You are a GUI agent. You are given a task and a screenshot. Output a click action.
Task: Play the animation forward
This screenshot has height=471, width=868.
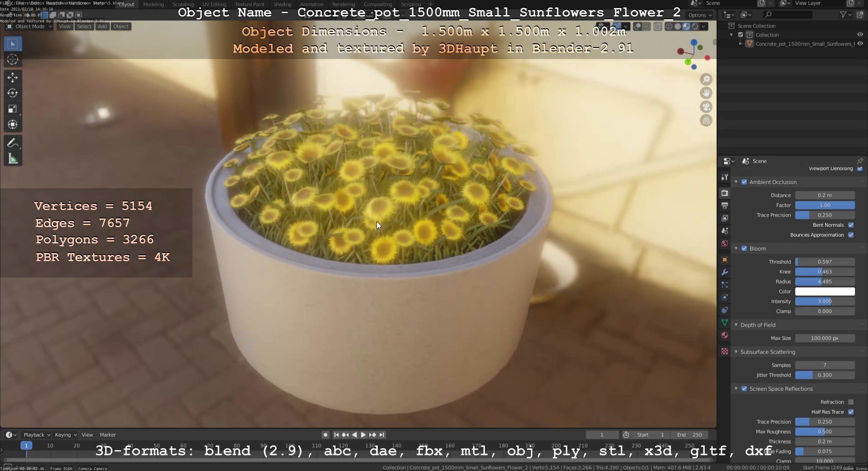[363, 435]
